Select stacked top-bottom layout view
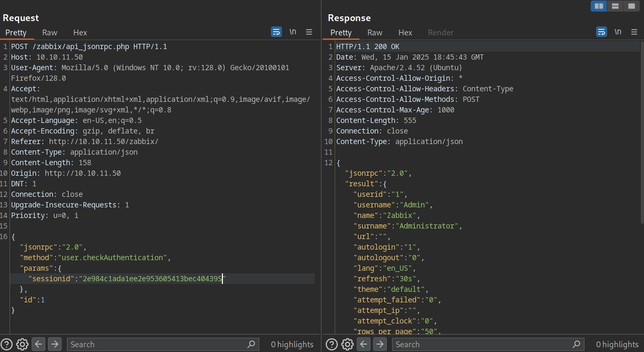 click(614, 6)
